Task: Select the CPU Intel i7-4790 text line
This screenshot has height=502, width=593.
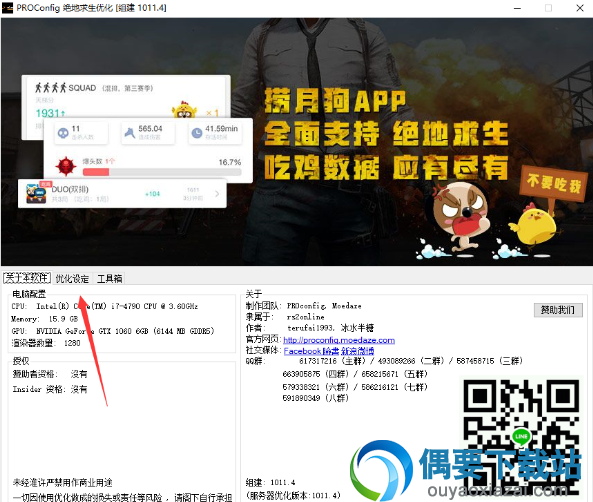Action: pyautogui.click(x=105, y=306)
